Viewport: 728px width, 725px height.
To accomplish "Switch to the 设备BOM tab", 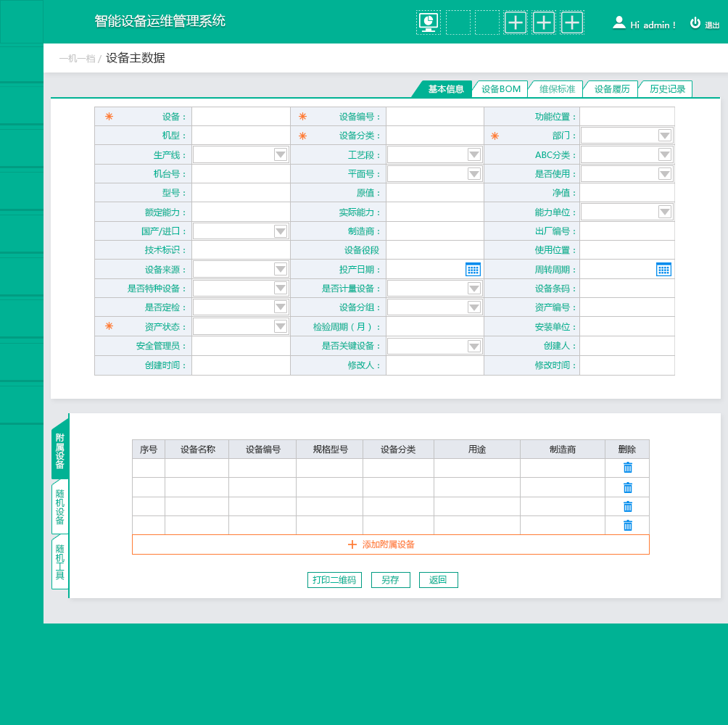I will pos(500,89).
